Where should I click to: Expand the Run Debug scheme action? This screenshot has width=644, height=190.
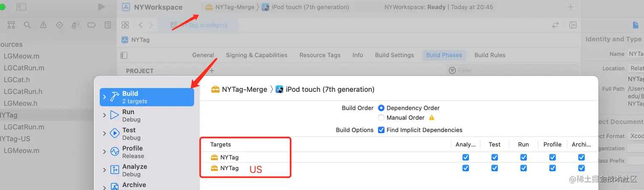(x=104, y=115)
